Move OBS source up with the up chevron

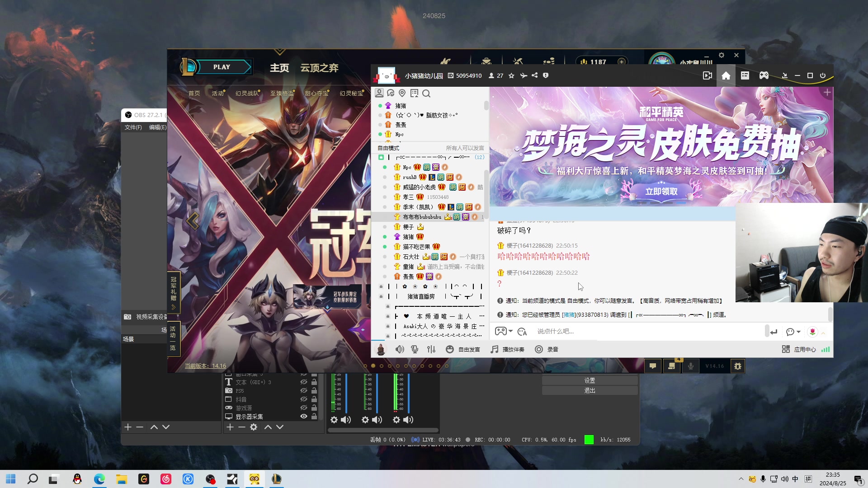click(268, 427)
